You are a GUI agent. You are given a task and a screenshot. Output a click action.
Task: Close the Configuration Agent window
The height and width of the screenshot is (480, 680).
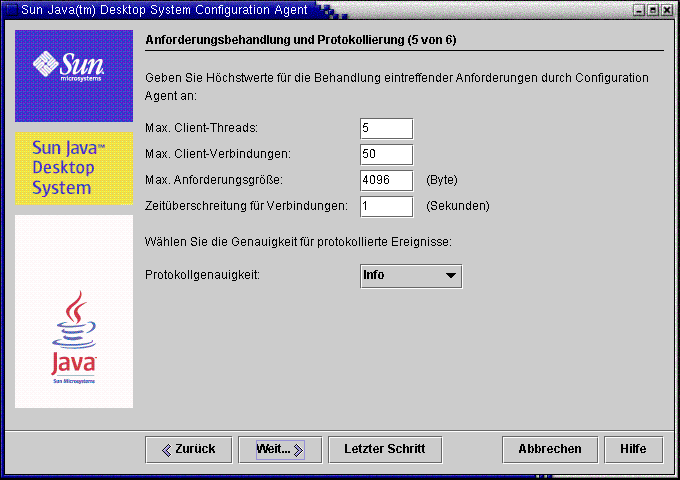click(667, 10)
